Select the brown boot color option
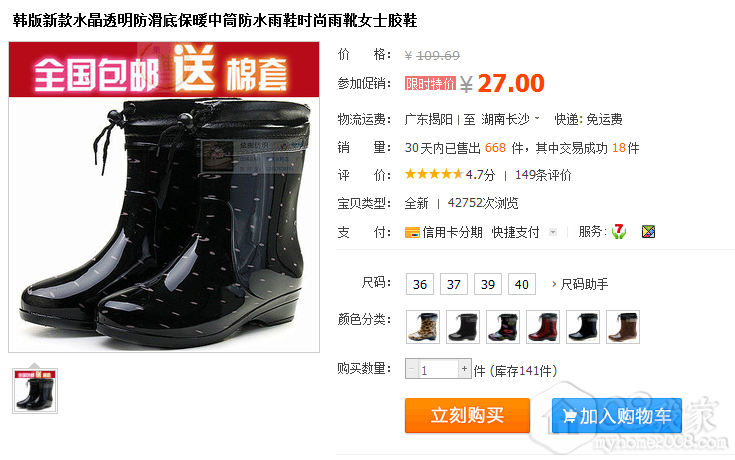 [623, 327]
